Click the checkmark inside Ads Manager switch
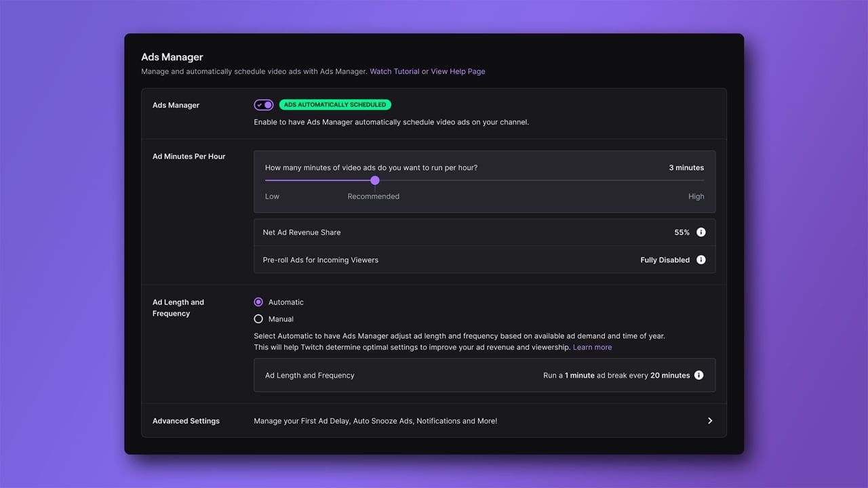Image resolution: width=868 pixels, height=488 pixels. click(x=260, y=105)
